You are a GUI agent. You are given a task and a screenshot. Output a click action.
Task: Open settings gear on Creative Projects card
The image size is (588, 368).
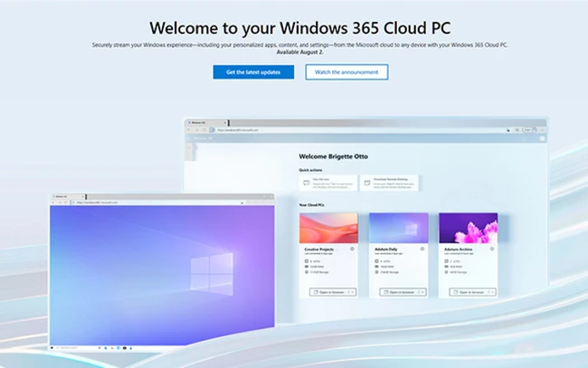point(352,249)
